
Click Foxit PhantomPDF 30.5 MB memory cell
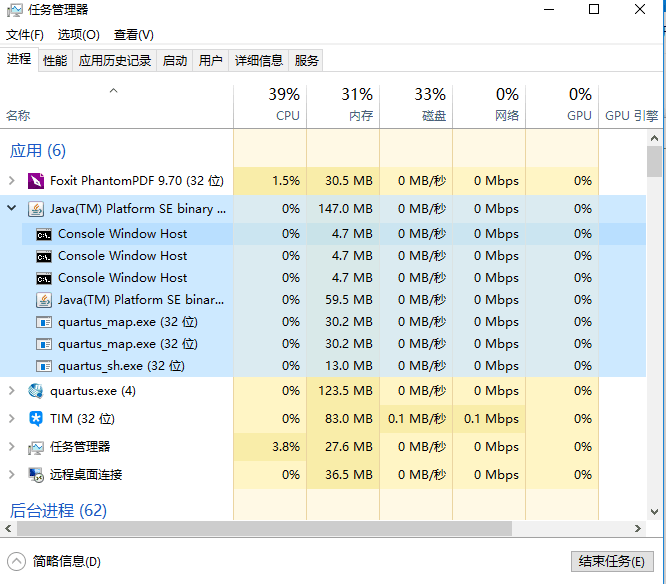point(343,181)
